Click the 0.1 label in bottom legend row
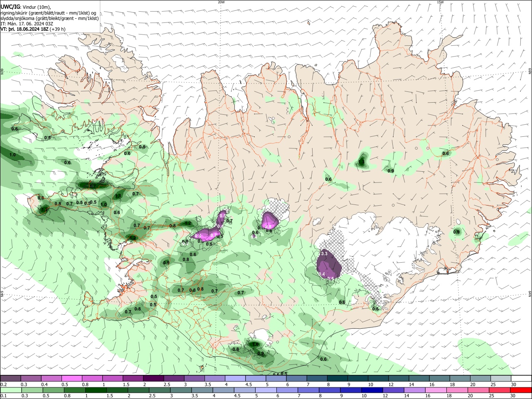The width and height of the screenshot is (532, 399). coord(3,396)
